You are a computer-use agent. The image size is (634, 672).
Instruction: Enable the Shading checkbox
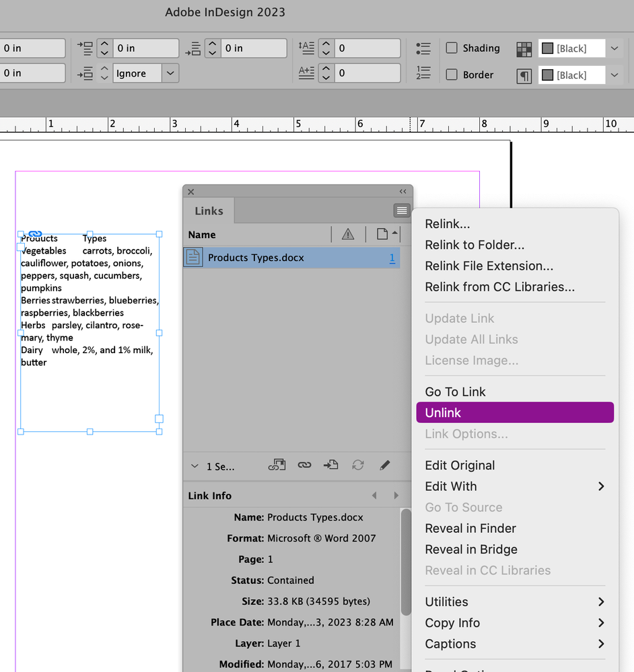point(452,48)
